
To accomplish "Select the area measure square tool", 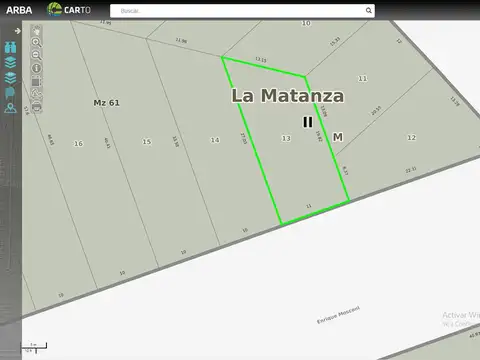I will (x=36, y=81).
